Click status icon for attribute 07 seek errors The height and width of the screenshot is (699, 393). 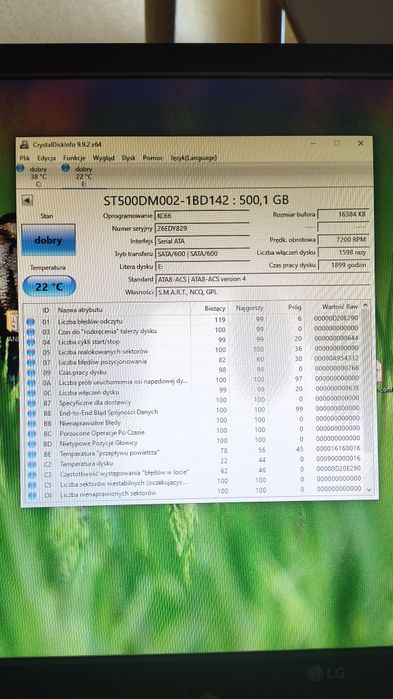tap(30, 362)
